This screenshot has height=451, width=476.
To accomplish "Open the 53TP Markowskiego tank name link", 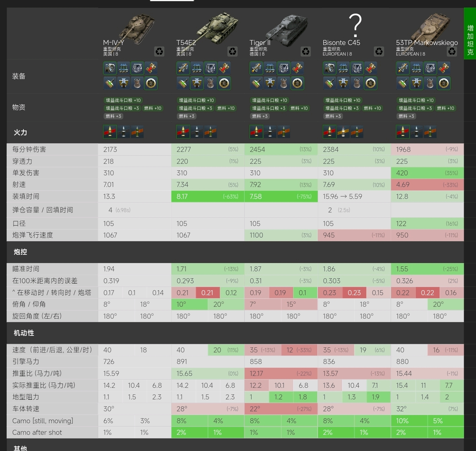I will (x=427, y=43).
